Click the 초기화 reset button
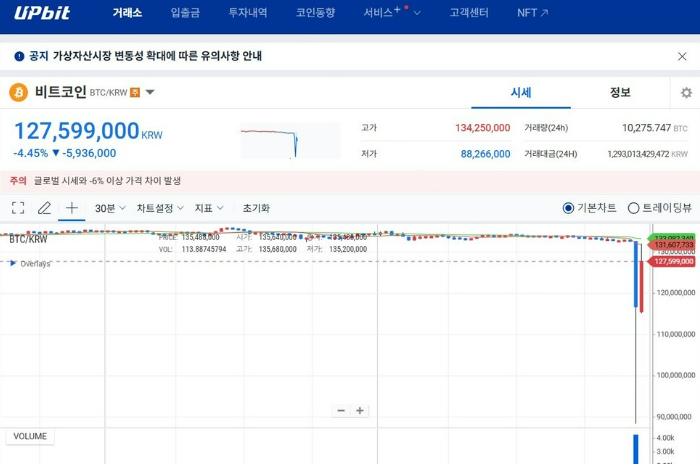 [256, 208]
